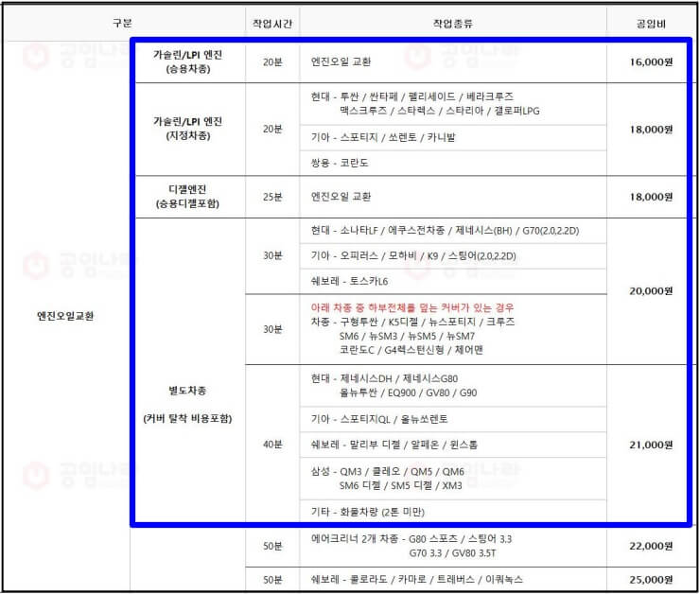Click 50분 in the 쉐보레 콜로라도 row

click(x=272, y=580)
